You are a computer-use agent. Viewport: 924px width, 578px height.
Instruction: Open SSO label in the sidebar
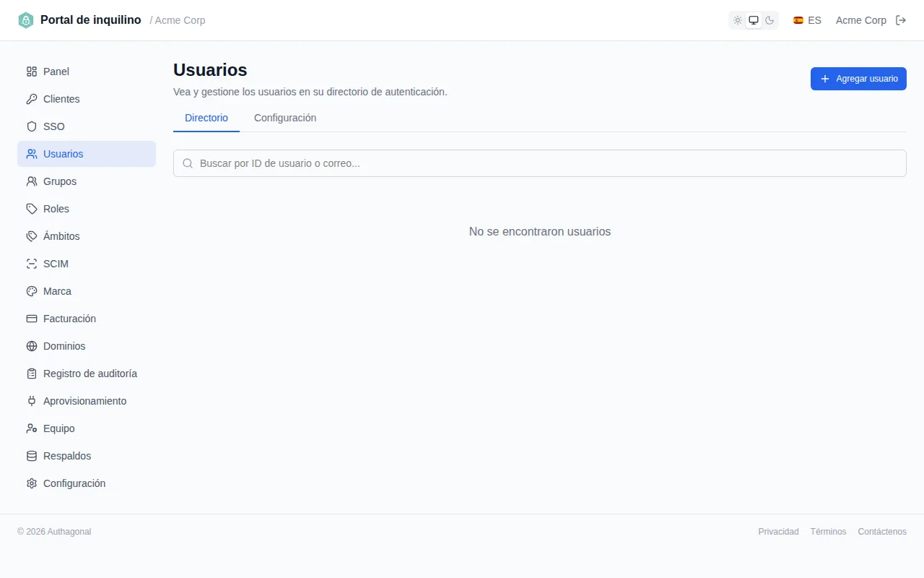54,126
